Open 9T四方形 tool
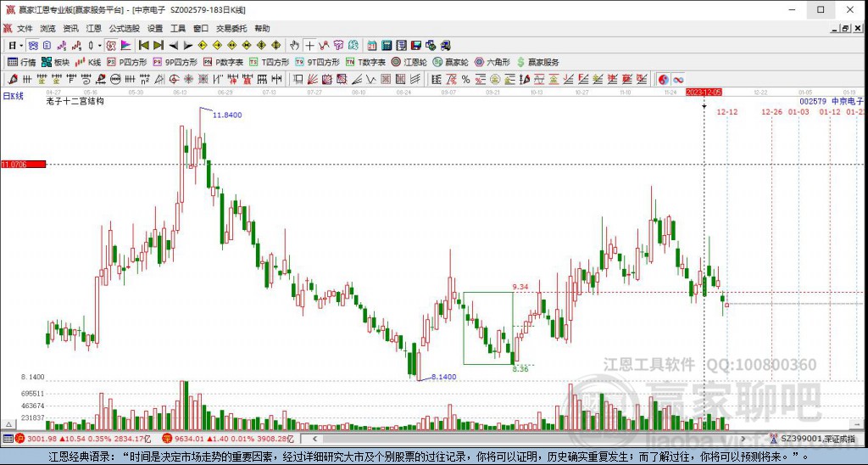 click(x=317, y=62)
